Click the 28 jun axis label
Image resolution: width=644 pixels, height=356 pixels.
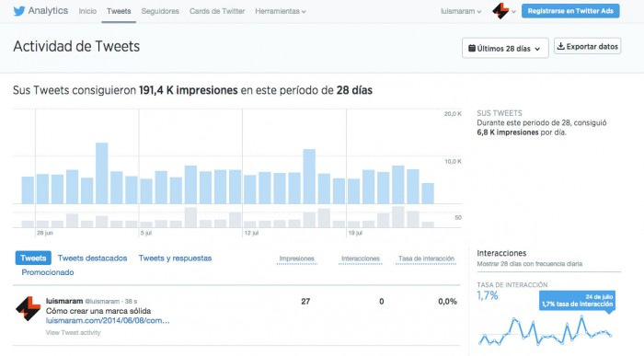(x=45, y=233)
